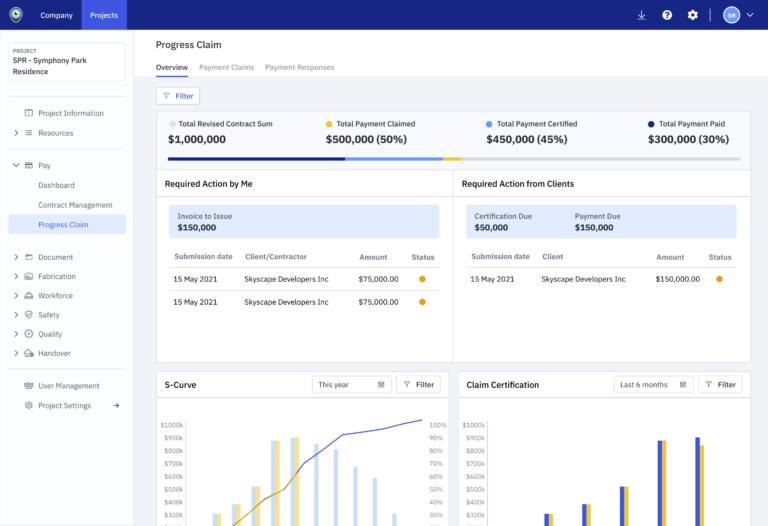The height and width of the screenshot is (526, 768).
Task: Open Dashboard under Pay
Action: pos(56,185)
